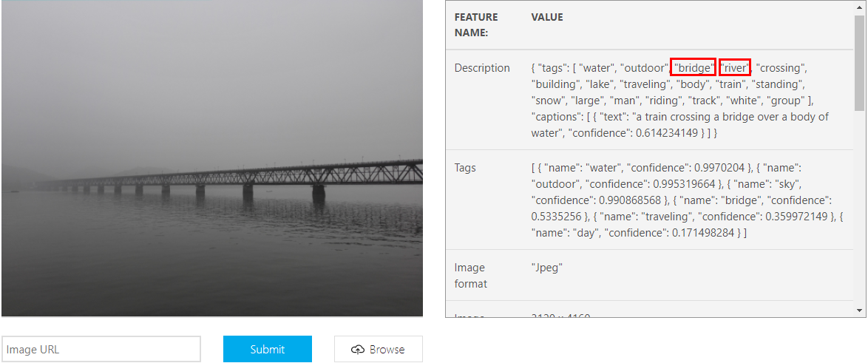This screenshot has height=363, width=868.
Task: Click the "Jpeg" image format value
Action: coord(547,268)
